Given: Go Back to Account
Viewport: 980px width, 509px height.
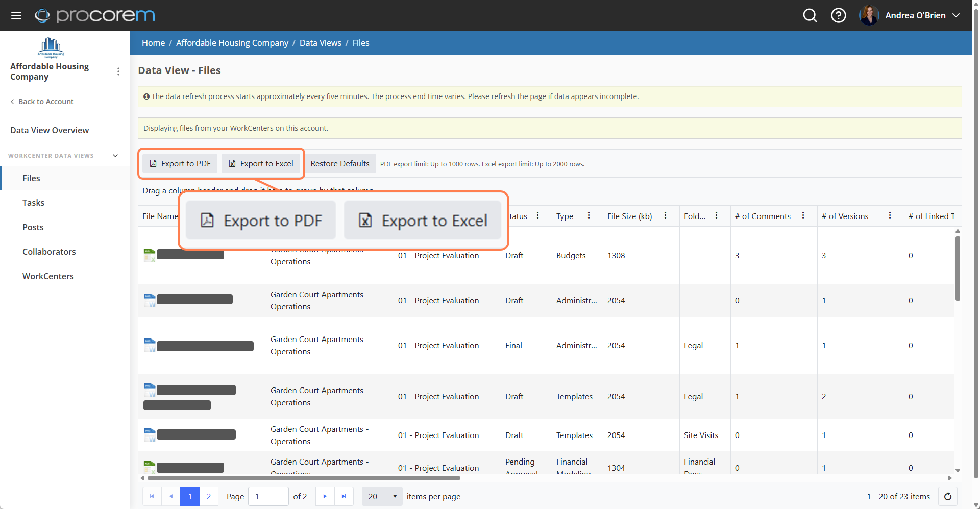Looking at the screenshot, I should [x=42, y=102].
